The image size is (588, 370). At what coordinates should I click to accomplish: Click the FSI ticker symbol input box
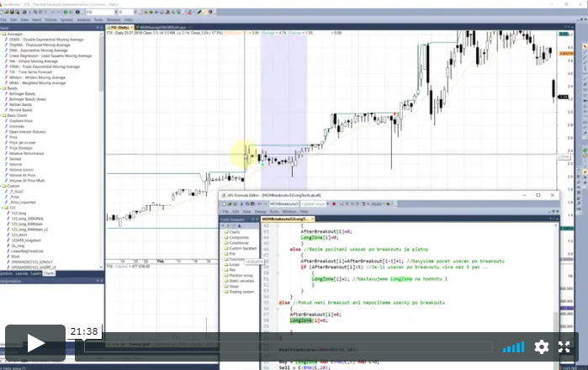pos(99,12)
